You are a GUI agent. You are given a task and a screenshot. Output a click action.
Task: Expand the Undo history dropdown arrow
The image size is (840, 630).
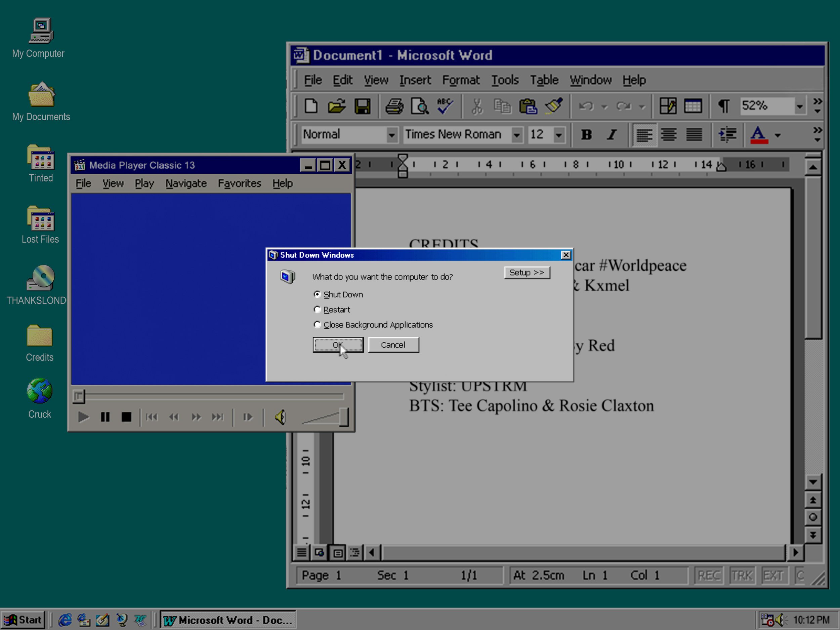pyautogui.click(x=604, y=107)
